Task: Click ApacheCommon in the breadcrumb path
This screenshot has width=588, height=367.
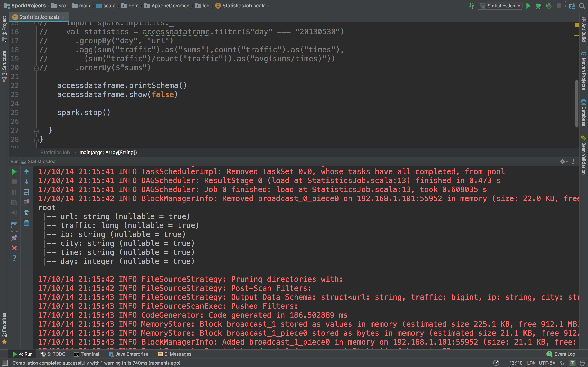Action: pos(170,6)
